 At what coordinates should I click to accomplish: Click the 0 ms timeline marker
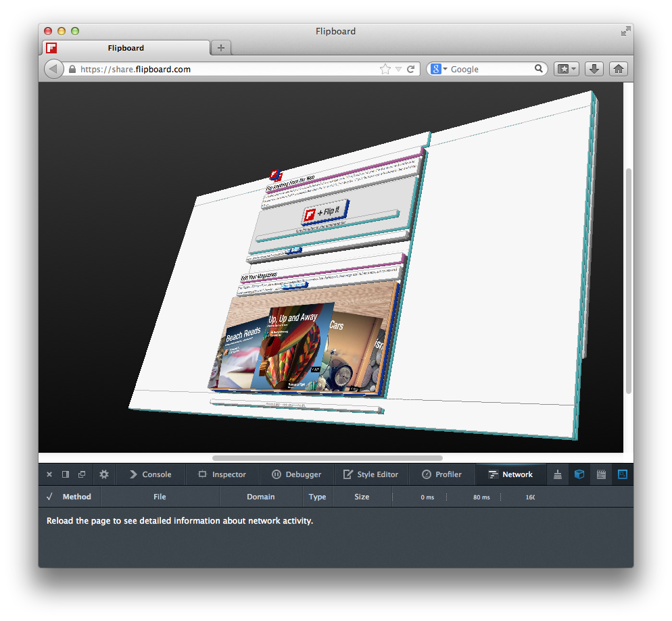point(427,497)
